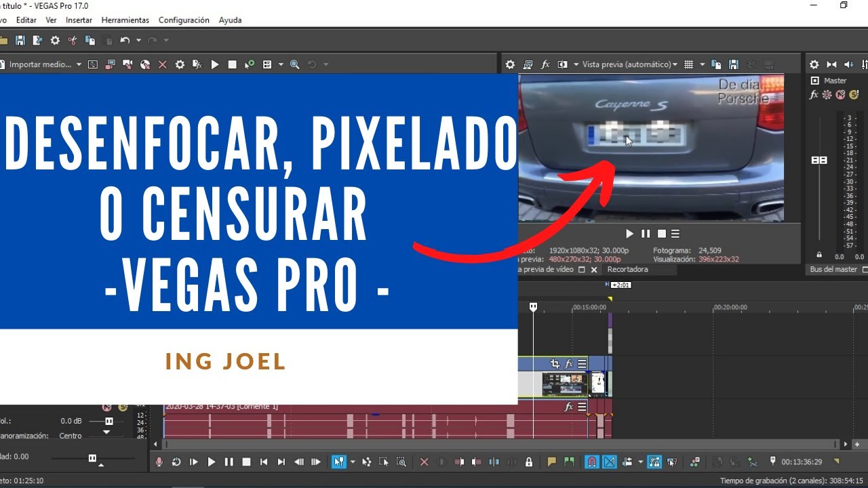Close the Vista previa de vídeo tab

click(594, 270)
